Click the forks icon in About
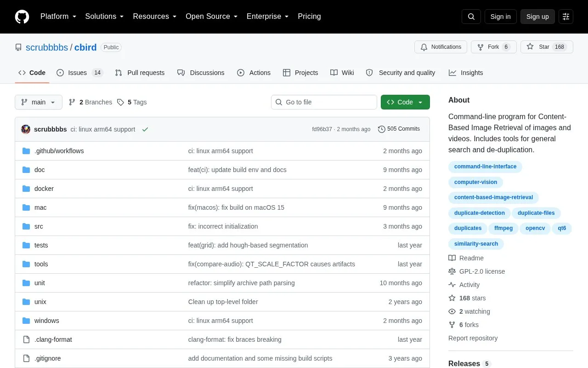This screenshot has height=368, width=588. click(452, 325)
